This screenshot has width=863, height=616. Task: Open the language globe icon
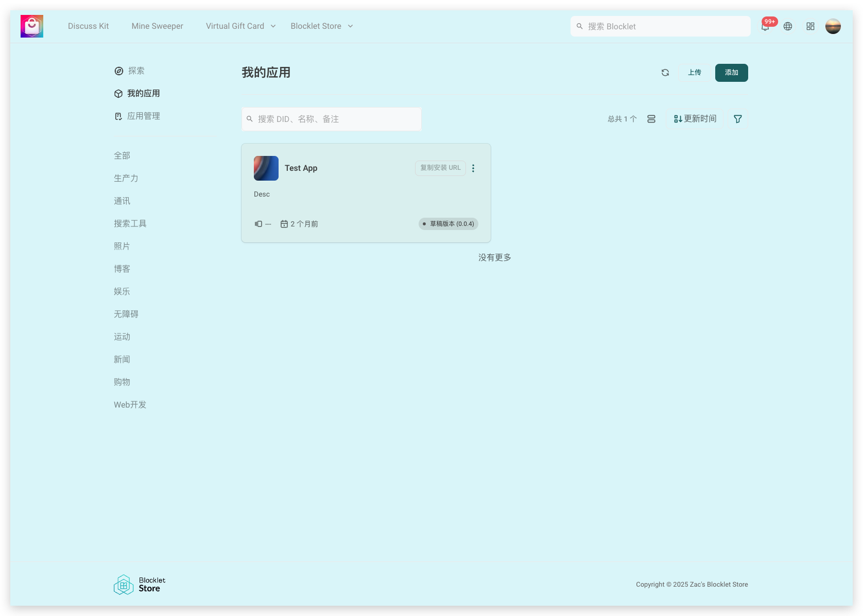coord(788,26)
